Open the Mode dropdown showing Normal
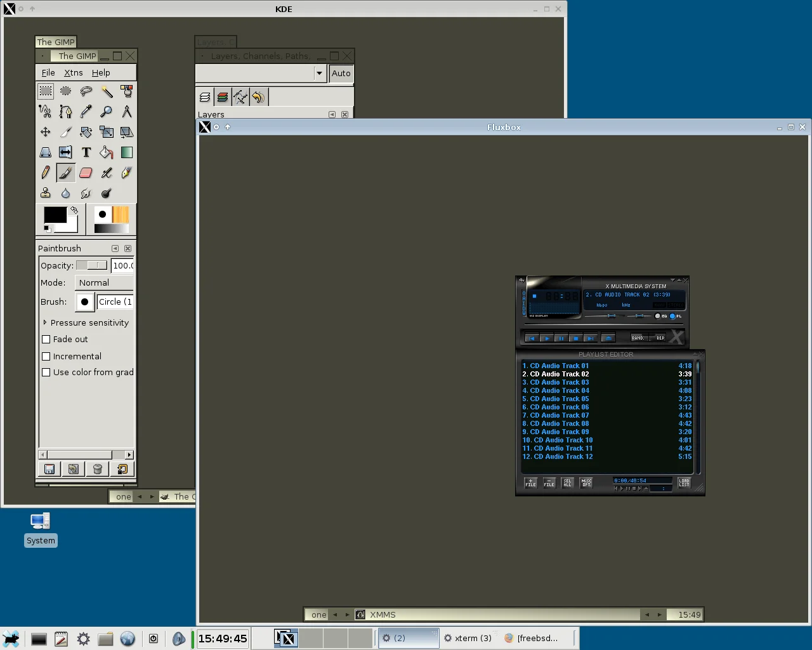This screenshot has width=812, height=650. (104, 282)
